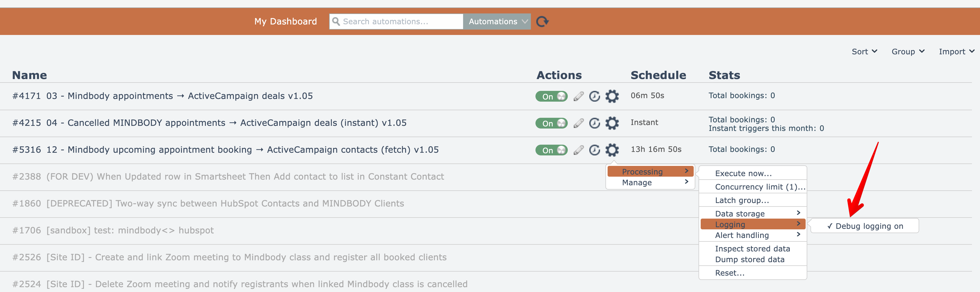Disable debug logging checkmark option
Screen dimensions: 980x292
click(x=865, y=226)
